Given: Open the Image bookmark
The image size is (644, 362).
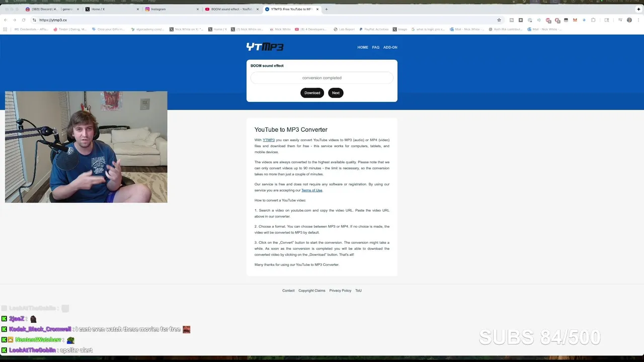Looking at the screenshot, I should [400, 29].
